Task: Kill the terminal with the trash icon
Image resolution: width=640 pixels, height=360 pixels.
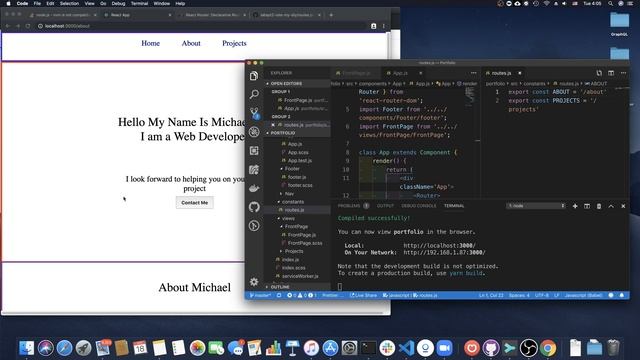Action: [x=599, y=206]
